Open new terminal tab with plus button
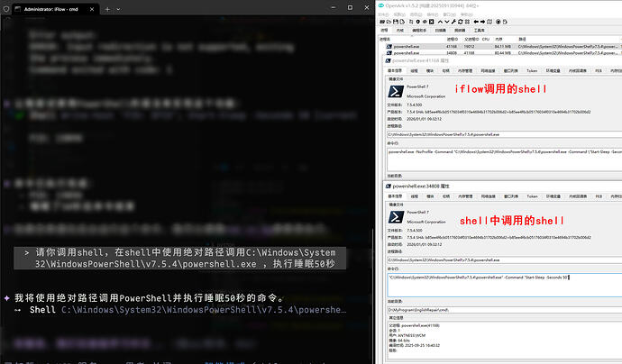 click(107, 9)
